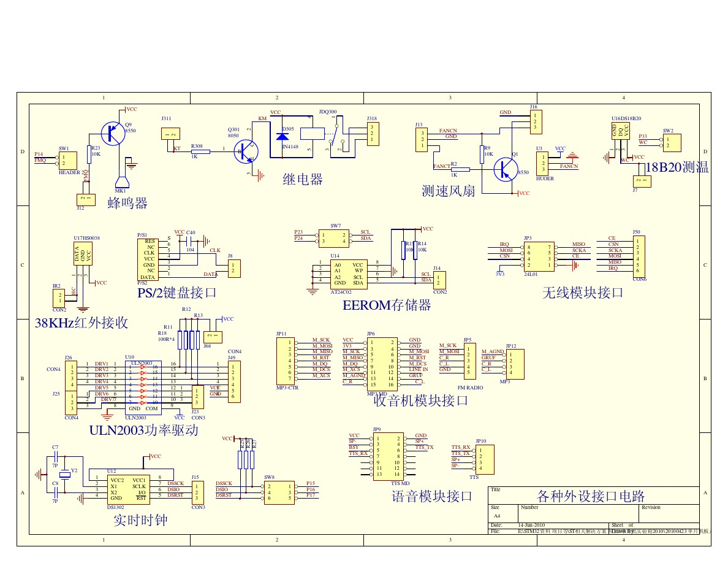Image resolution: width=728 pixels, height=563 pixels.
Task: Click the R308 resistor symbol
Action: point(200,152)
